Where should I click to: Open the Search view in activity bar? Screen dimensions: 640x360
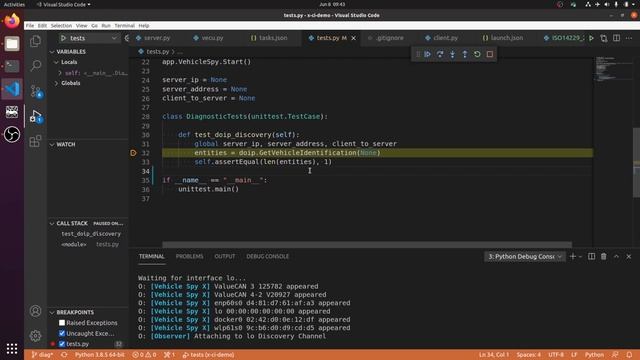point(36,65)
